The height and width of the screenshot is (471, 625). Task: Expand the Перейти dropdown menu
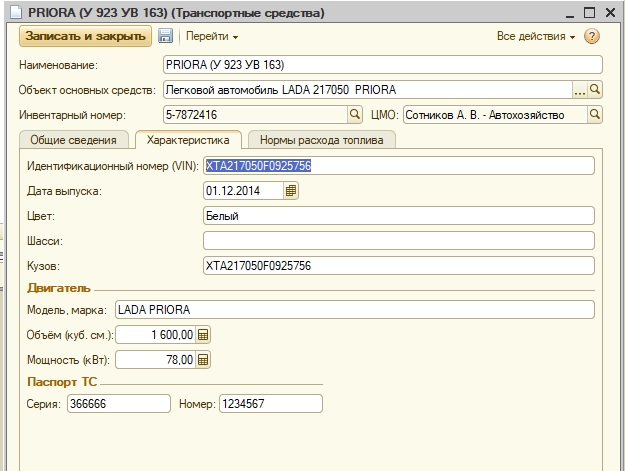212,37
